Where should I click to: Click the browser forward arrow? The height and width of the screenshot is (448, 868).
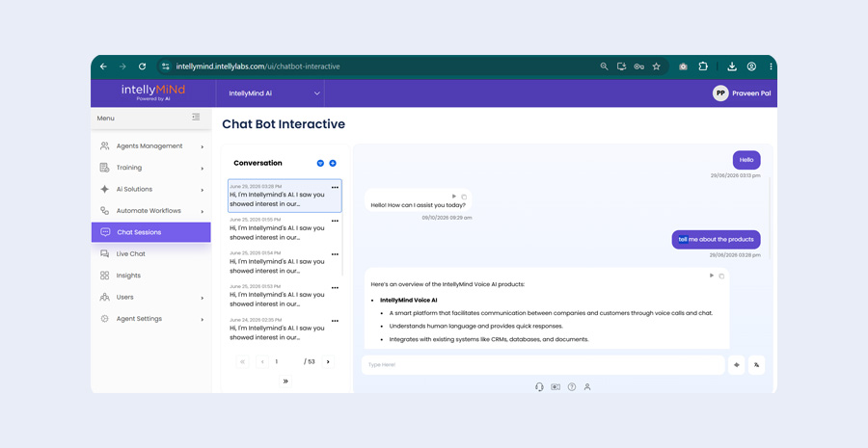click(122, 66)
